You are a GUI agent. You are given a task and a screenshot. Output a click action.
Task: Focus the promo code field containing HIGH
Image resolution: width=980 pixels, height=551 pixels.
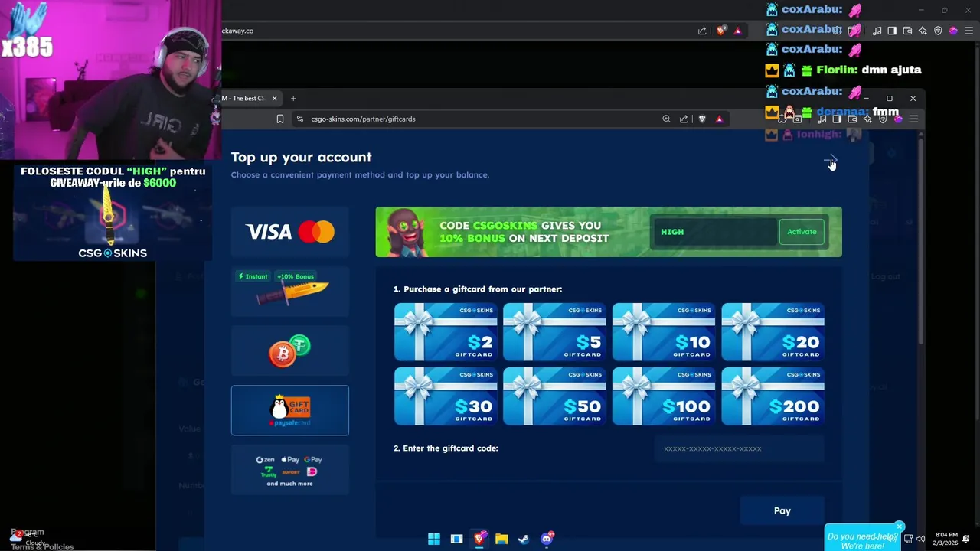point(714,232)
